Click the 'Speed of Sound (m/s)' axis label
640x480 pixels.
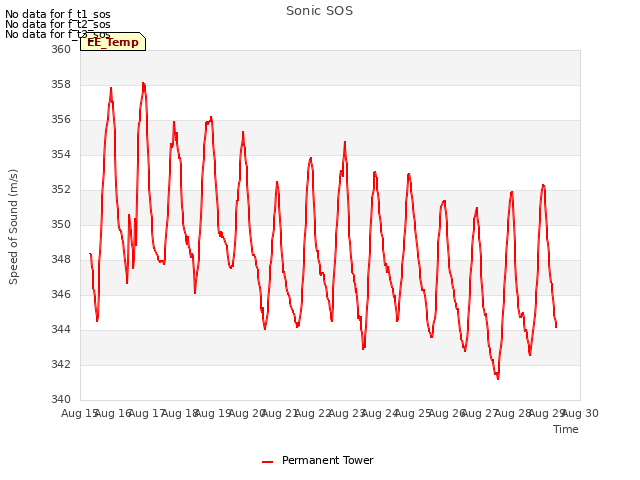pyautogui.click(x=13, y=227)
